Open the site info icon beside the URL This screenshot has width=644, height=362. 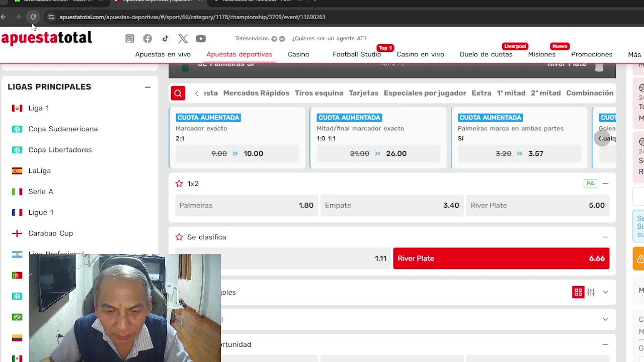(51, 17)
